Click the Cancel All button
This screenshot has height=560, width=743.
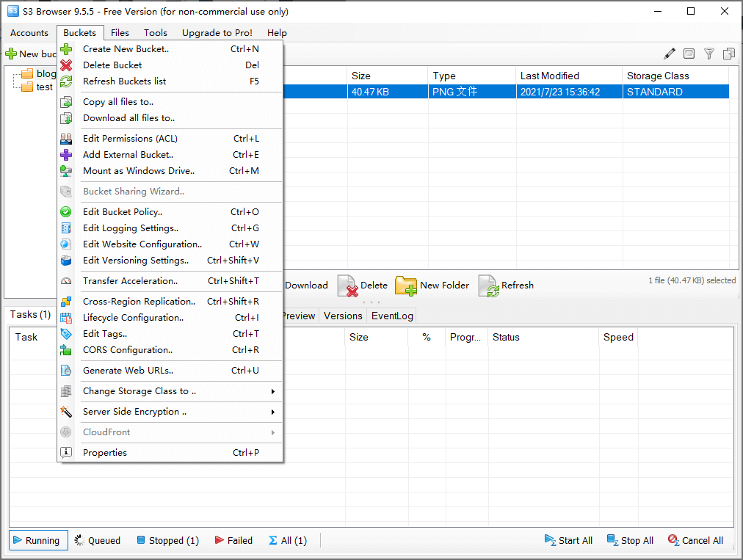click(695, 541)
